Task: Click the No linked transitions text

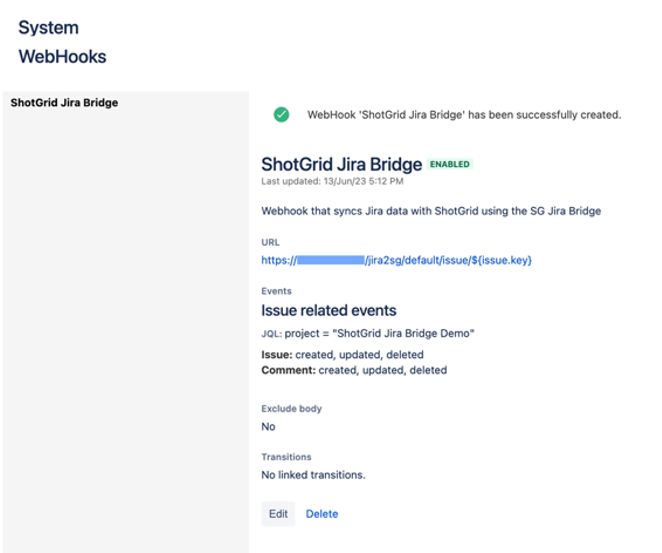Action: click(x=313, y=475)
